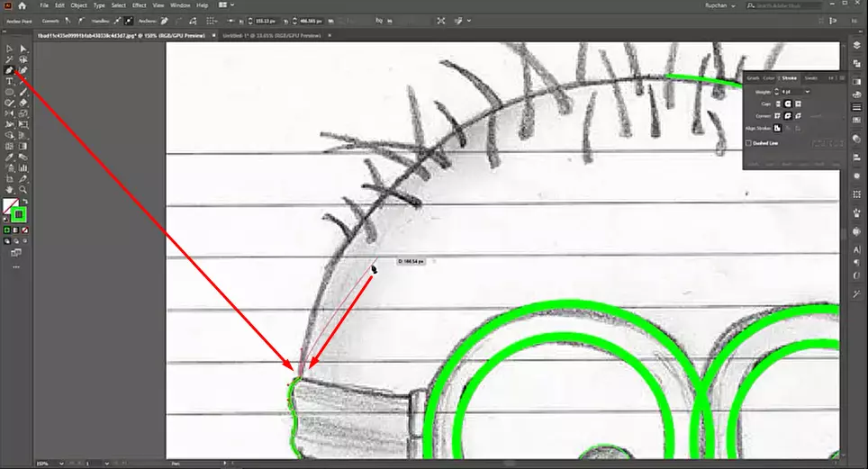
Task: Convert anchor point to smooth
Action: click(x=81, y=21)
